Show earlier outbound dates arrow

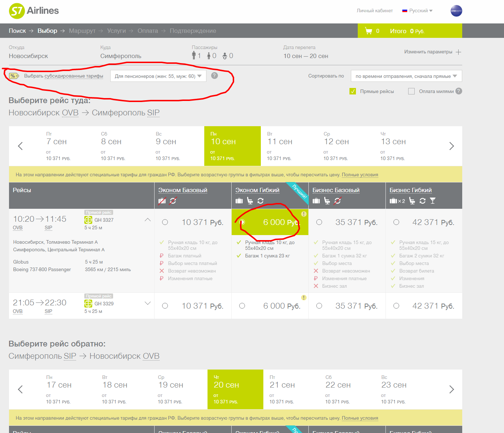[x=20, y=146]
